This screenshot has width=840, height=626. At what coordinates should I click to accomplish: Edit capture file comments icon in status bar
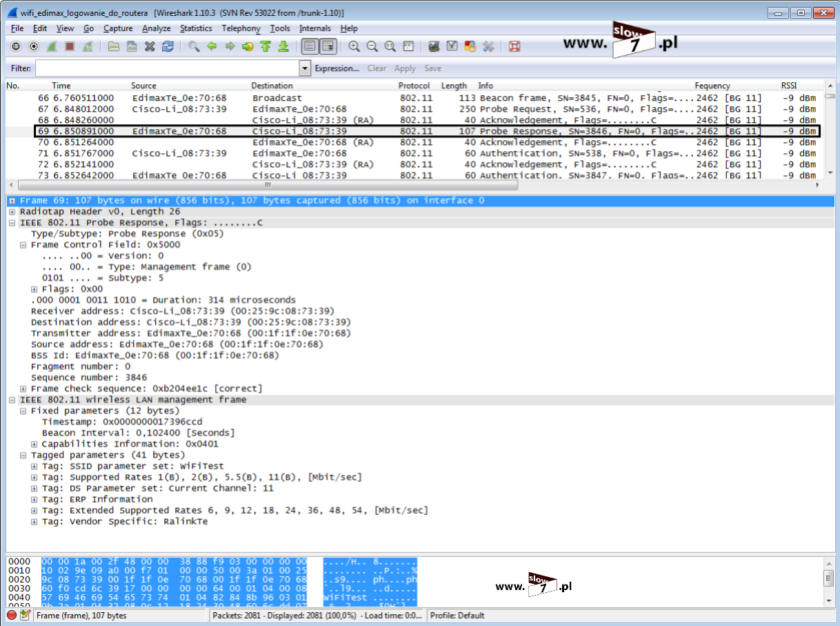26,615
